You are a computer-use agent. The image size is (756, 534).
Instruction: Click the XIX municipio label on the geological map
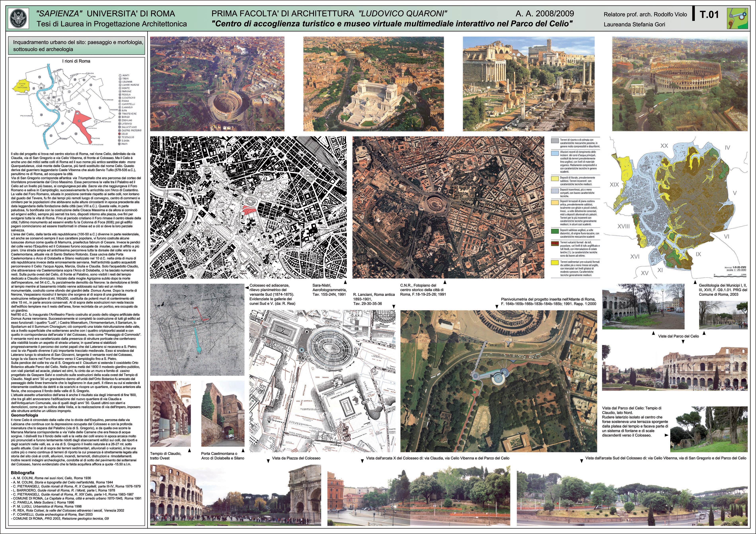614,185
